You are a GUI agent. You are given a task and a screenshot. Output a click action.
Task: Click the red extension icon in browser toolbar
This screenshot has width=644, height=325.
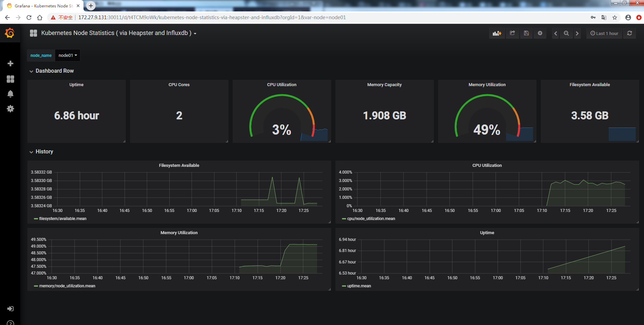[639, 17]
